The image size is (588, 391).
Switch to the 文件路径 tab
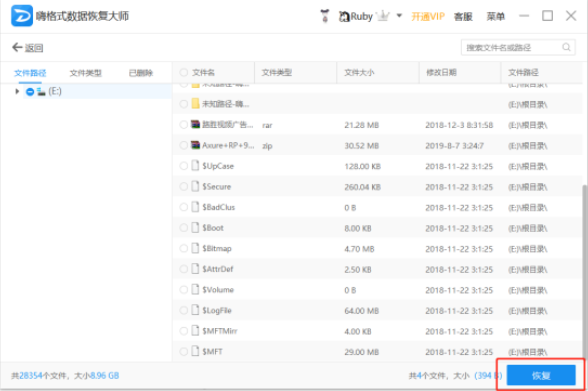pyautogui.click(x=30, y=73)
